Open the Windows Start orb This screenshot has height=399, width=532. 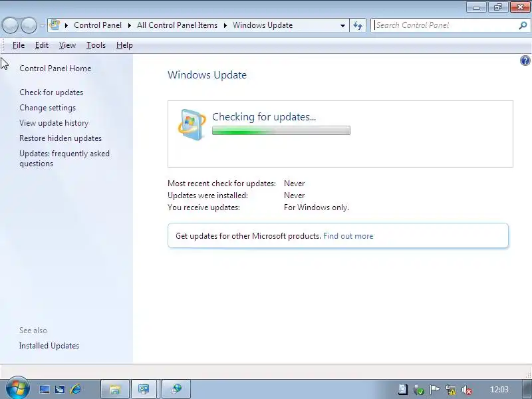(x=17, y=388)
